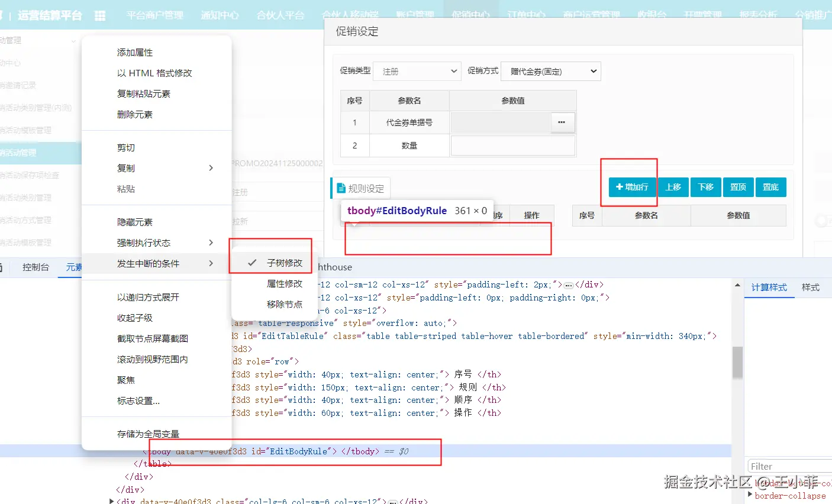The width and height of the screenshot is (832, 504).
Task: Click the 置顶 button
Action: pyautogui.click(x=738, y=187)
